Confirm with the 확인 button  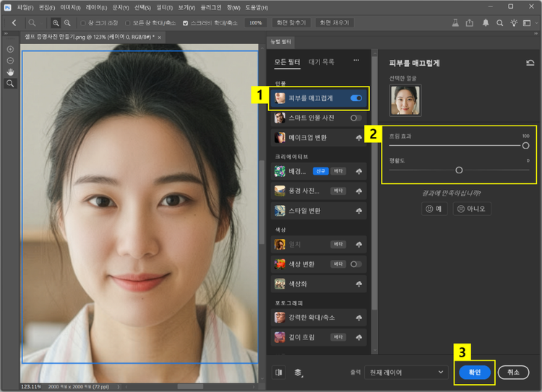[474, 373]
